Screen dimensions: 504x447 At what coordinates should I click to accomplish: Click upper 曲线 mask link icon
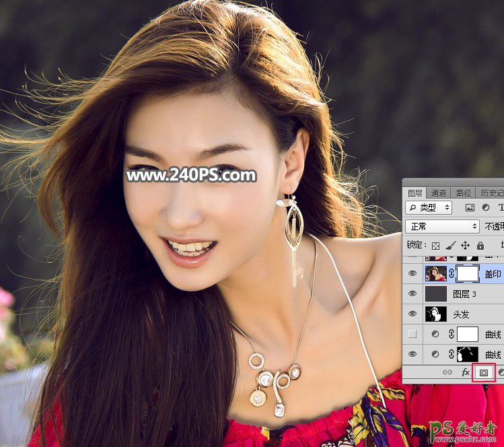[452, 334]
